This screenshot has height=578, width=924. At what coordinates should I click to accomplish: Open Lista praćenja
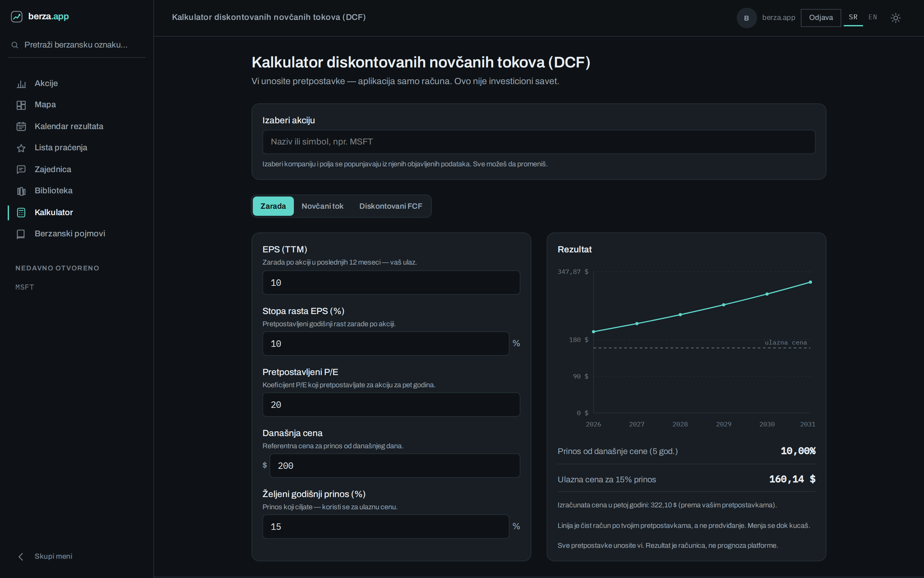pos(76,148)
